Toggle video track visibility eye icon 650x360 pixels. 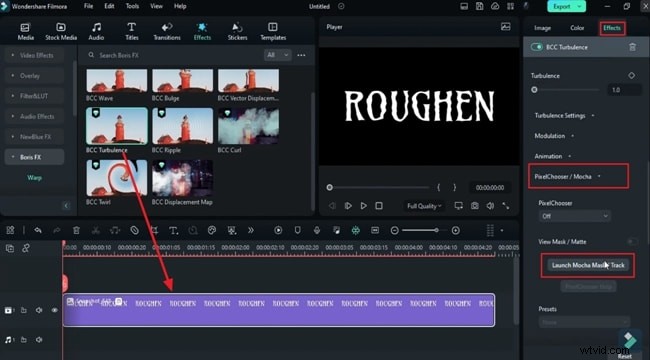(x=54, y=310)
